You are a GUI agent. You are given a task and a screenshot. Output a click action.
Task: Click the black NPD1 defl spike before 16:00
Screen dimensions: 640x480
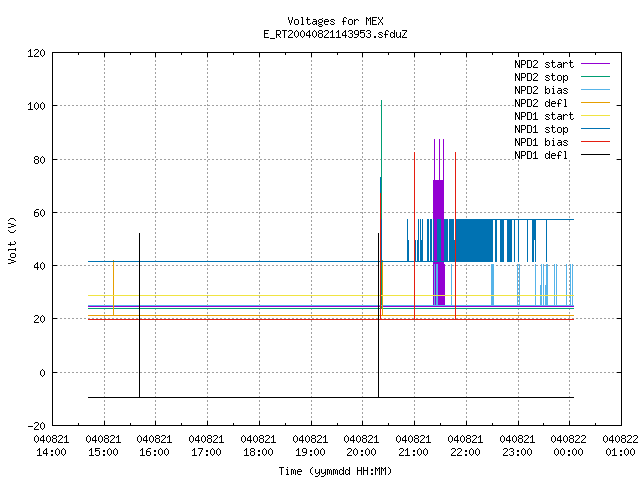pyautogui.click(x=140, y=314)
